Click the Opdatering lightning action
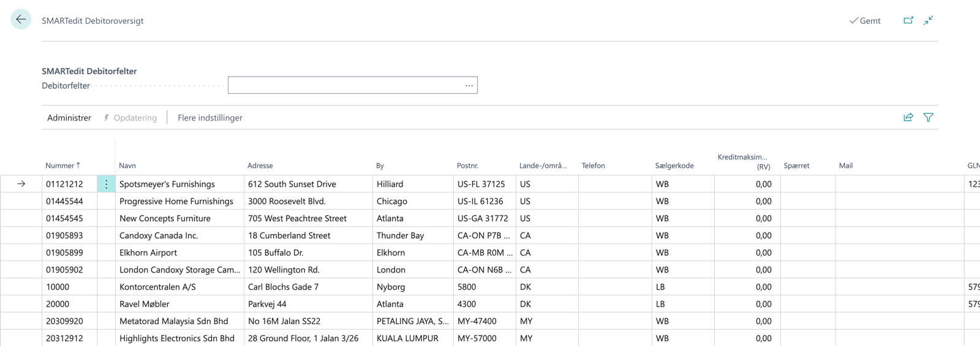The image size is (980, 346). (x=130, y=118)
